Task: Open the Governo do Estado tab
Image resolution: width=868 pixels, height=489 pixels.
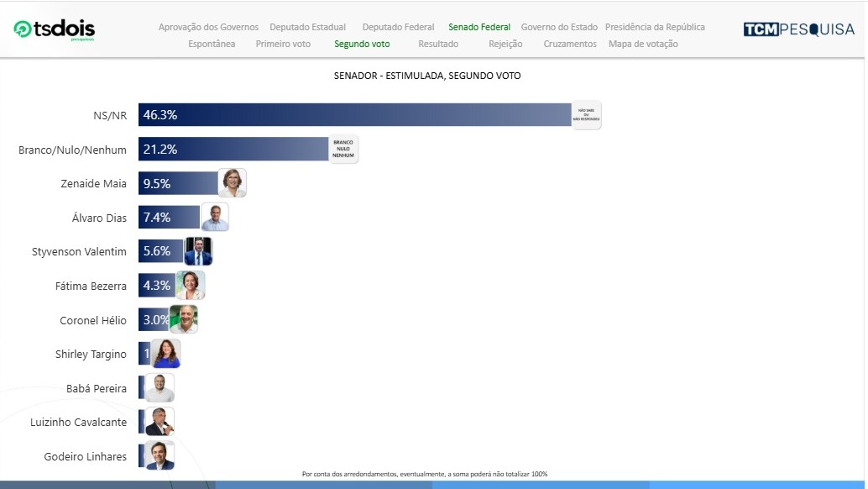Action: point(559,27)
